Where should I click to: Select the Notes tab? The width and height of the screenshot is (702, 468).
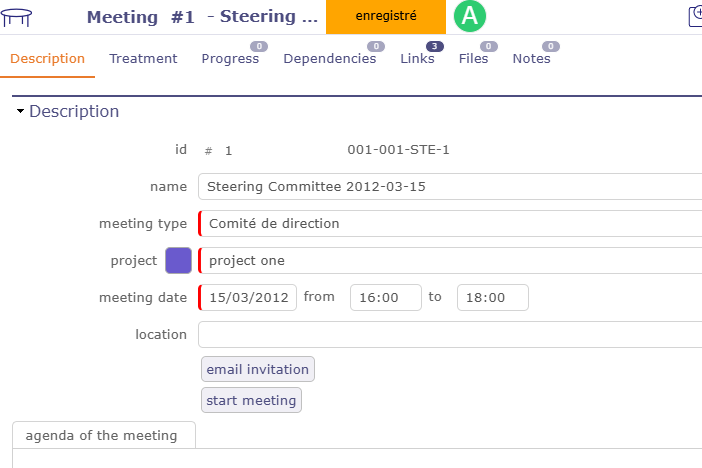coord(531,59)
